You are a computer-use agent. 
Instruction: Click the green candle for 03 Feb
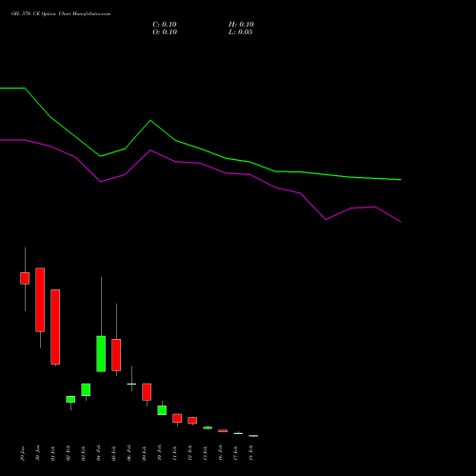click(86, 389)
